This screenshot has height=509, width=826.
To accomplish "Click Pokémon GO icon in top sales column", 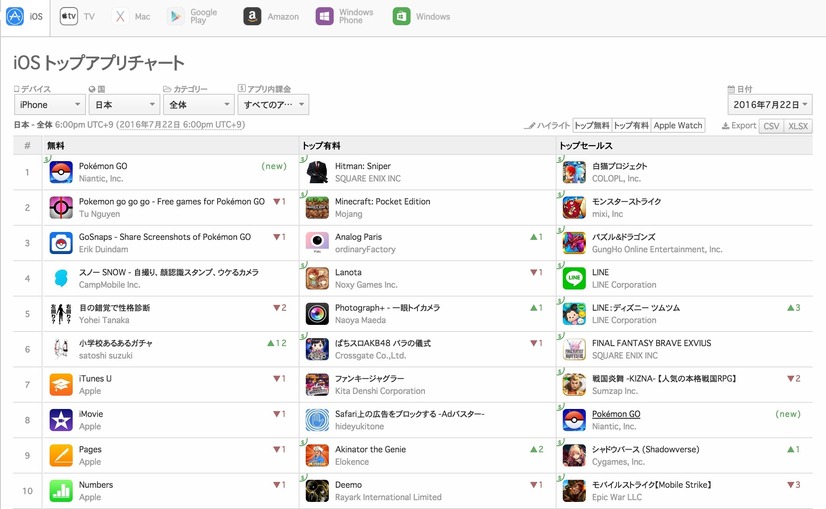I will (x=574, y=420).
